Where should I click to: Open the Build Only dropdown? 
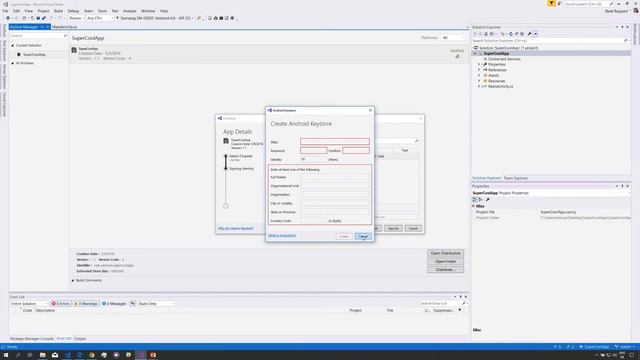[157, 304]
